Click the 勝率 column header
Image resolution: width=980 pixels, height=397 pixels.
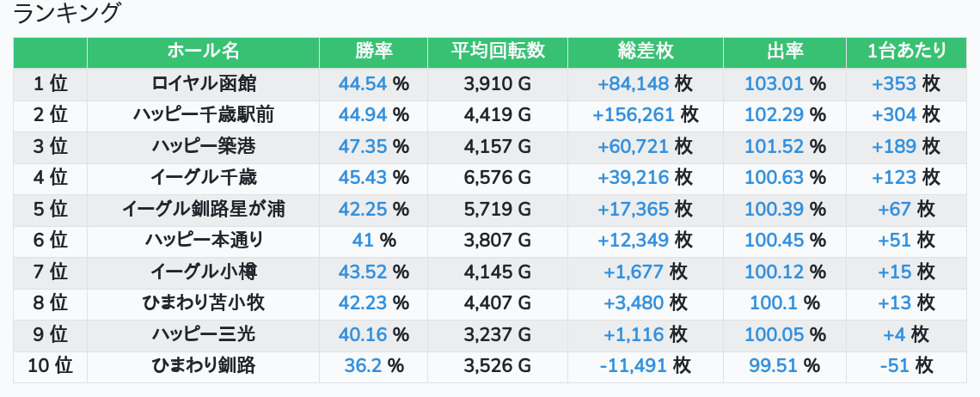point(373,52)
